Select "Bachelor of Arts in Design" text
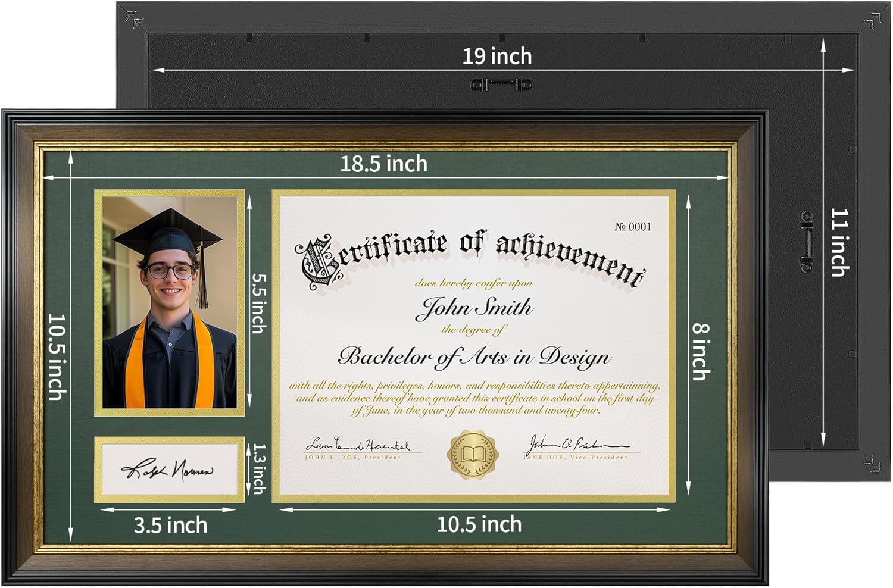Image resolution: width=893 pixels, height=588 pixels. [x=474, y=357]
